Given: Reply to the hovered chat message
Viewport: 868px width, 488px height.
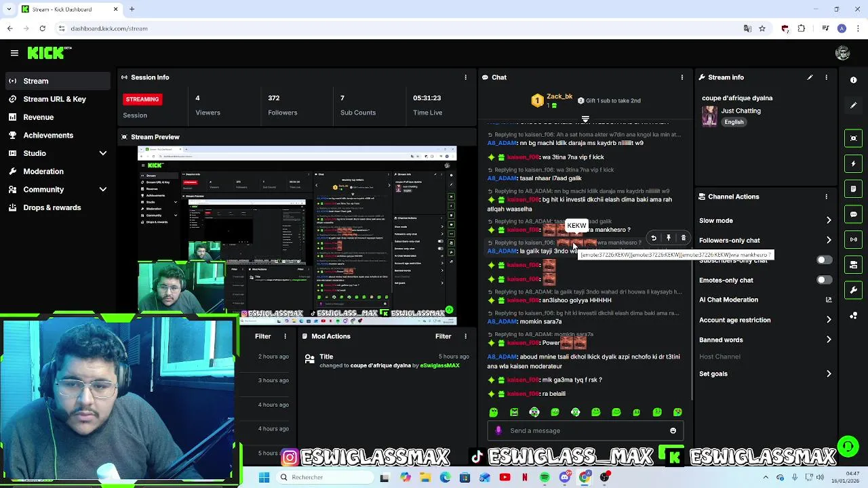Looking at the screenshot, I should [x=654, y=238].
